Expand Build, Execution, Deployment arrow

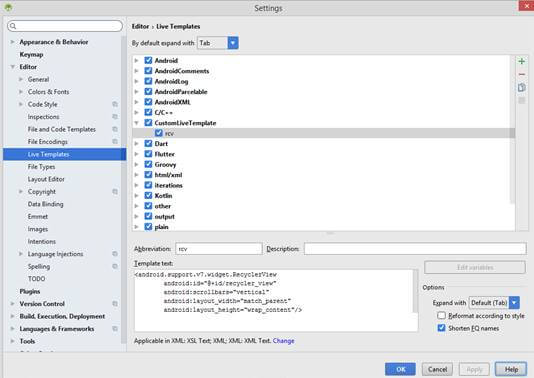(x=12, y=316)
